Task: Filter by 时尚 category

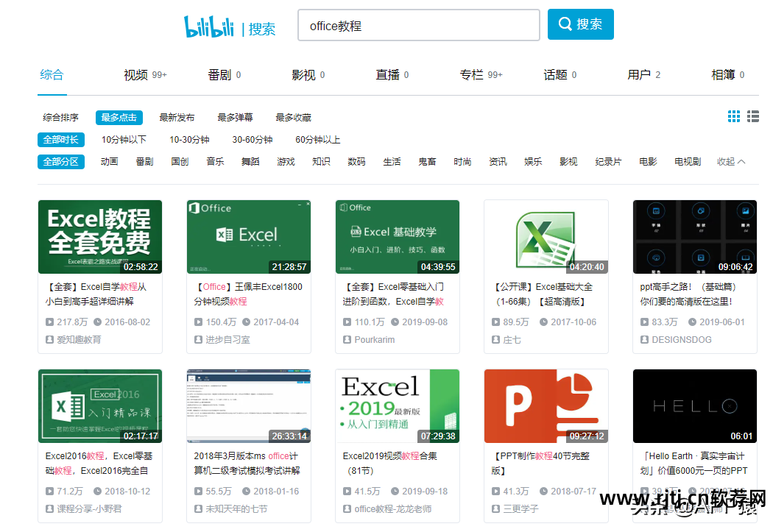Action: [x=462, y=162]
